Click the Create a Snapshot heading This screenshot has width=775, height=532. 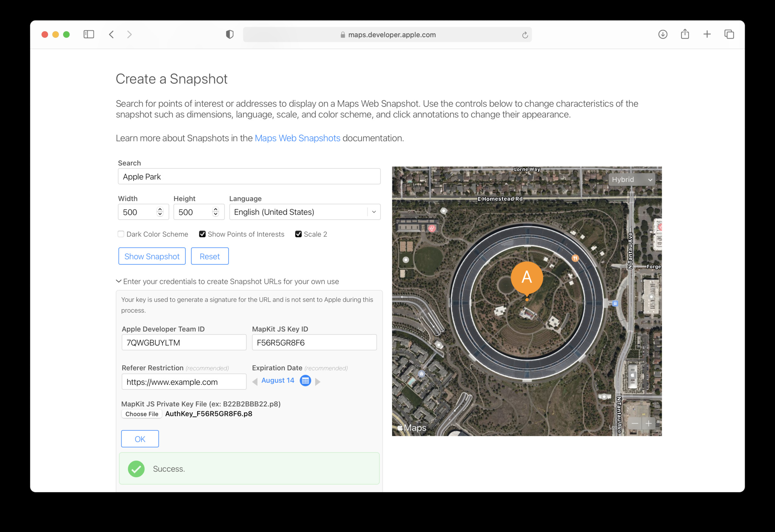click(171, 79)
